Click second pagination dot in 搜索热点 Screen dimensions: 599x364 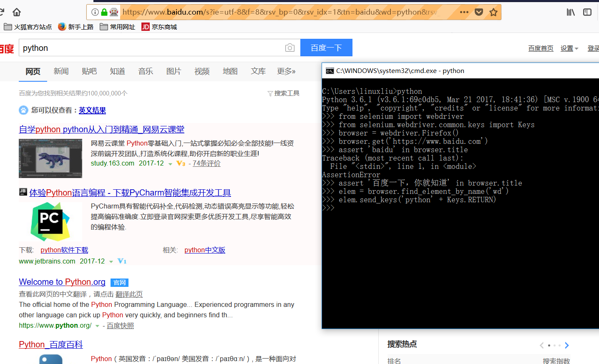(x=554, y=345)
